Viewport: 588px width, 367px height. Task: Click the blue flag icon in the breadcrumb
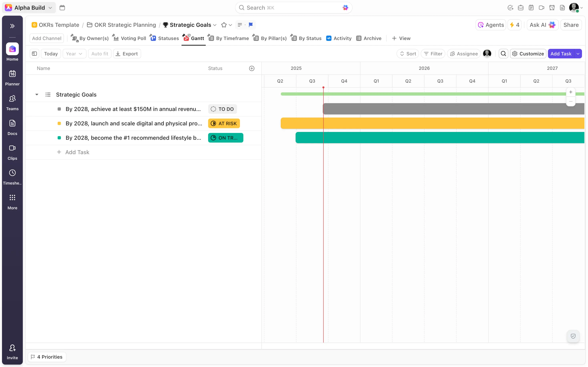point(251,25)
